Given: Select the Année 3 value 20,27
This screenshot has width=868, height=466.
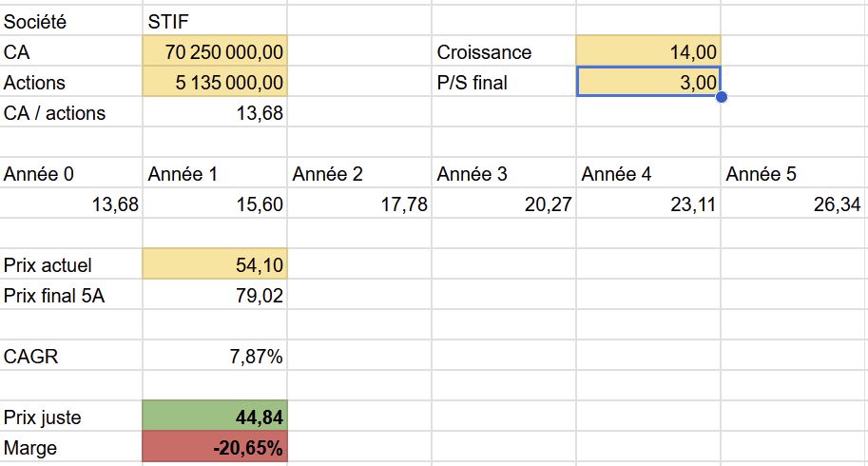Looking at the screenshot, I should (504, 204).
